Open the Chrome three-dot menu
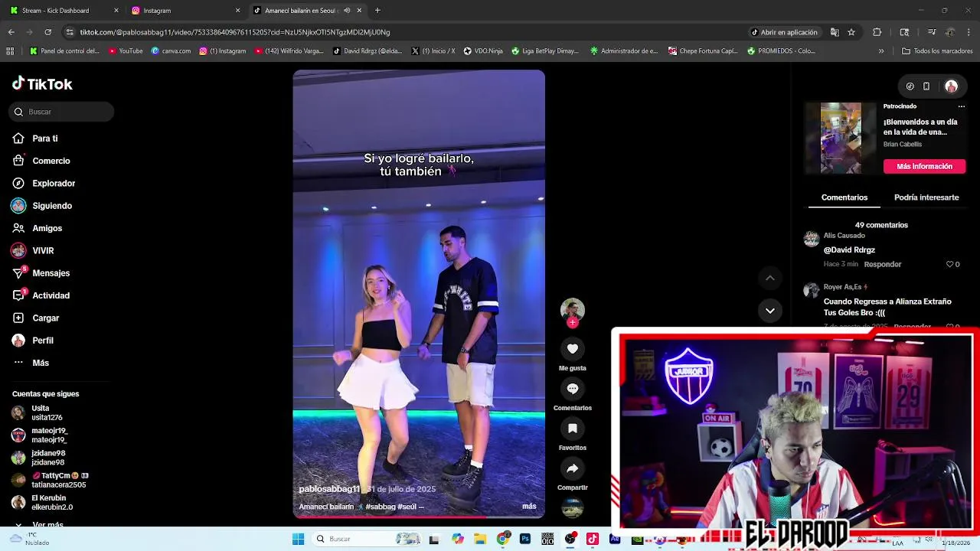The width and height of the screenshot is (980, 551). 969,32
